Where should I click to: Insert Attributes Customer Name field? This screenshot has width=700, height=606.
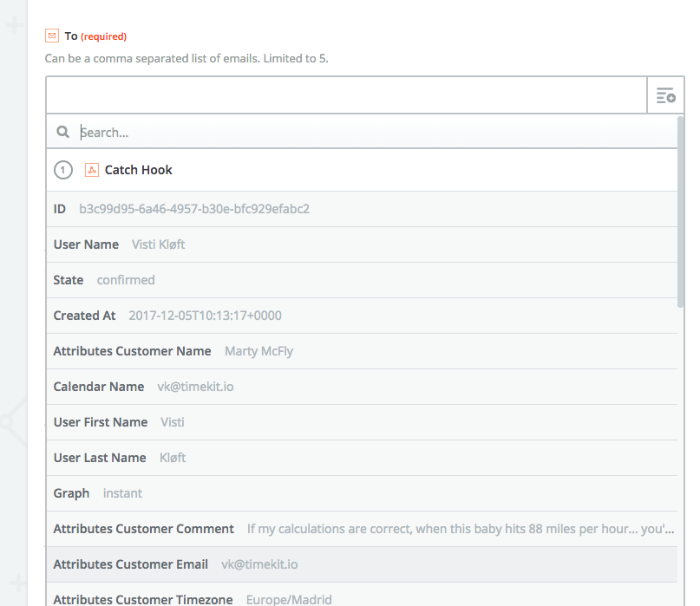click(x=362, y=351)
